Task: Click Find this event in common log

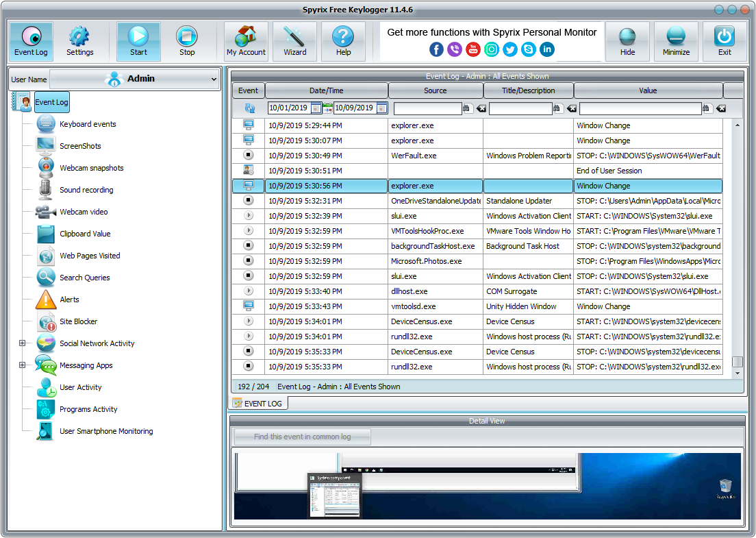Action: [x=302, y=437]
